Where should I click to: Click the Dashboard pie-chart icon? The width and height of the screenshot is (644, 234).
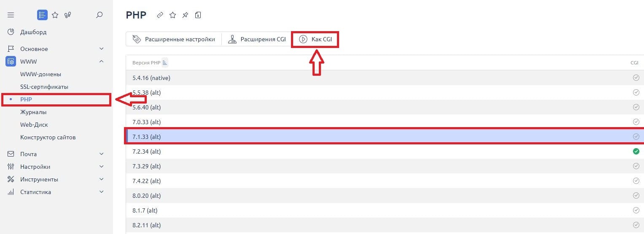[x=11, y=32]
